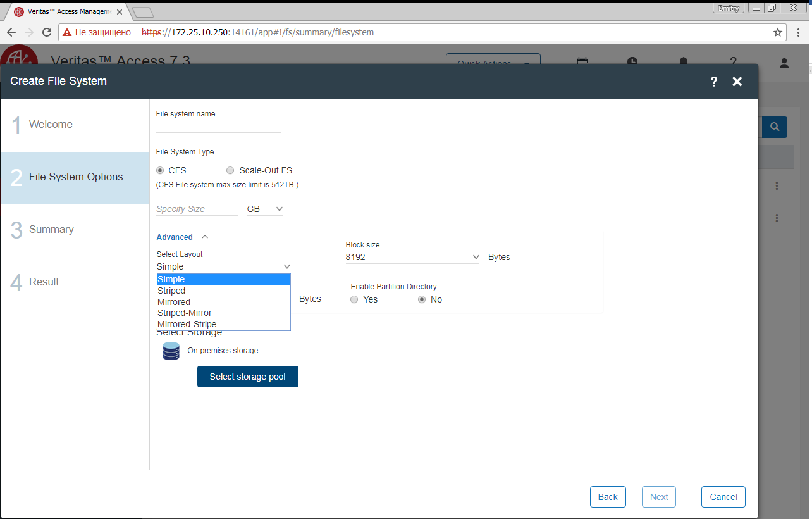
Task: Cancel the Create File System wizard
Action: point(723,497)
